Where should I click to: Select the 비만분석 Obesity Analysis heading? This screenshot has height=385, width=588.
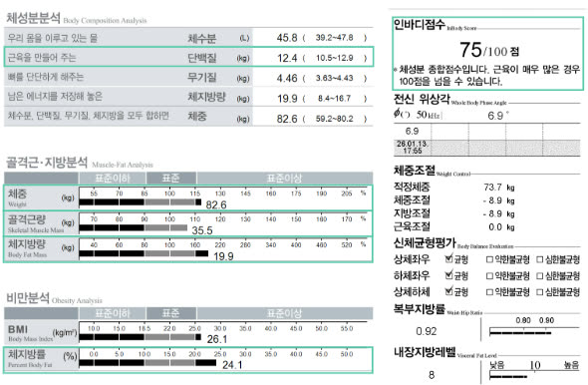(54, 298)
